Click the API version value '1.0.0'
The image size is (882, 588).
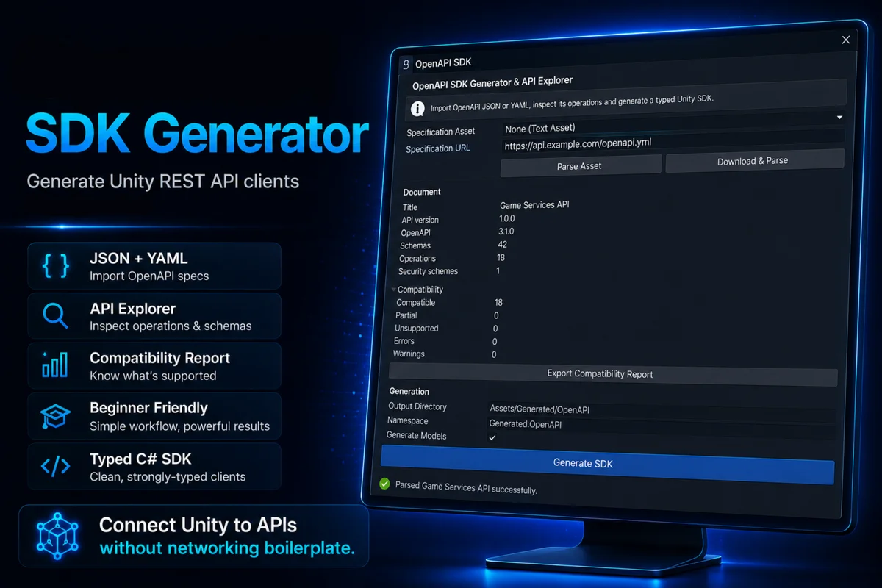(506, 218)
